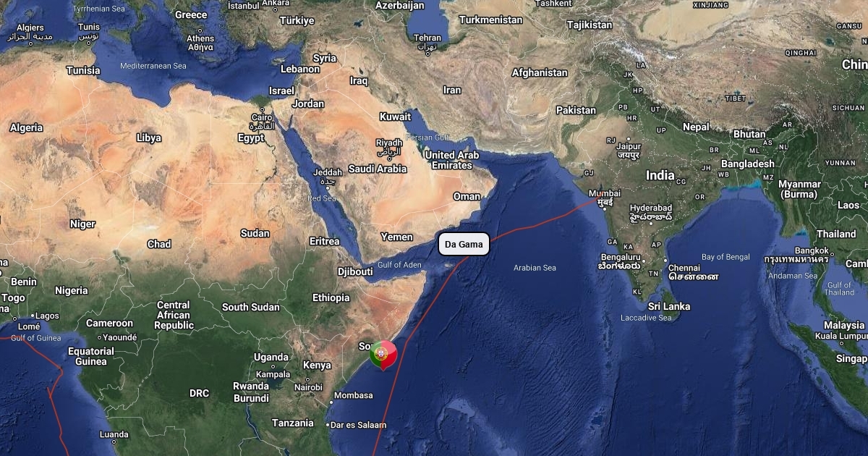The height and width of the screenshot is (456, 868).
Task: Click the Jeddah city dot
Action: 328,188
